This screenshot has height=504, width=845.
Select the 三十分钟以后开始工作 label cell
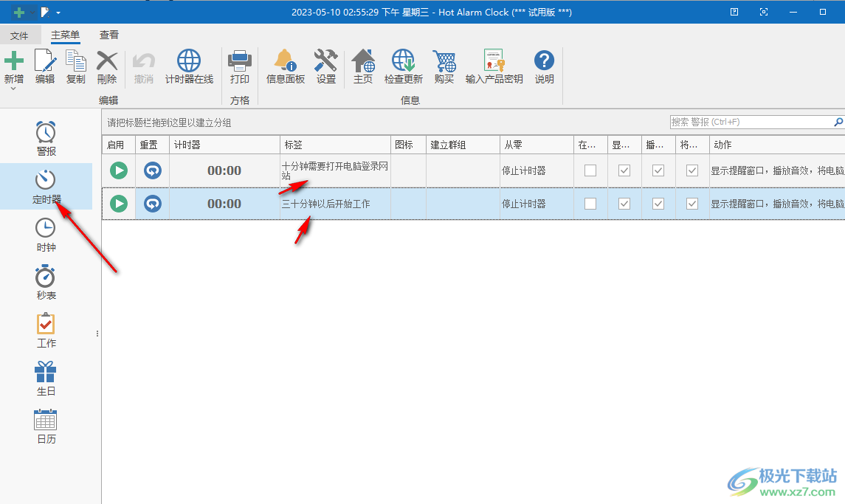[335, 204]
